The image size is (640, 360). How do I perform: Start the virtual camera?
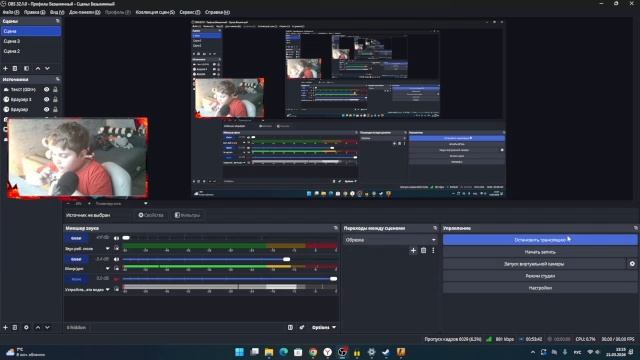(x=534, y=264)
